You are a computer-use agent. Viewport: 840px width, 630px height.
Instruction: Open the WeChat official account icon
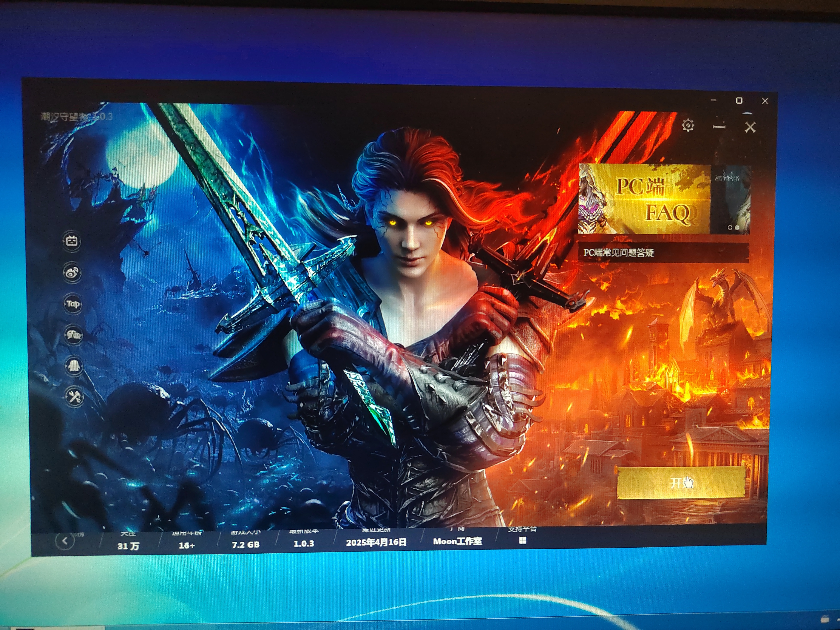[73, 335]
